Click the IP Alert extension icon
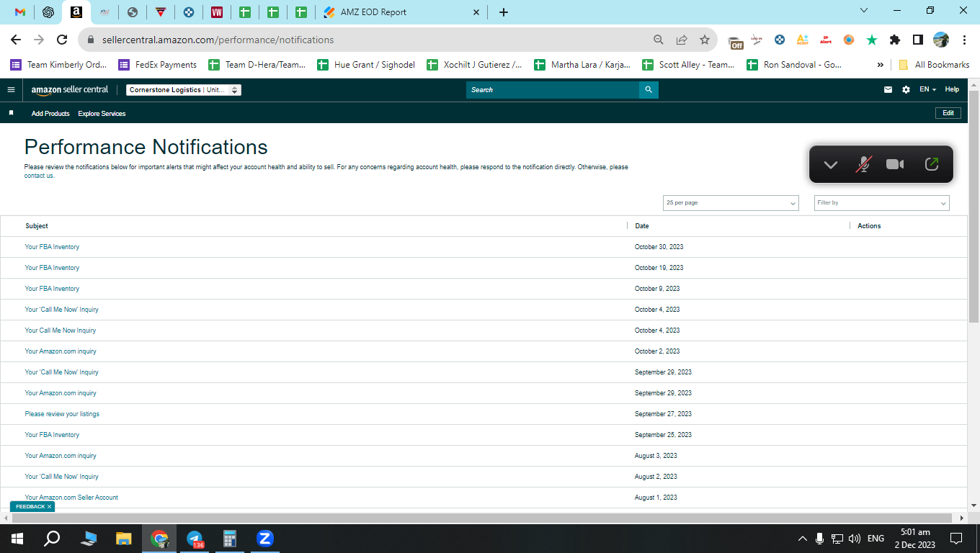The height and width of the screenshot is (553, 980). pos(825,40)
